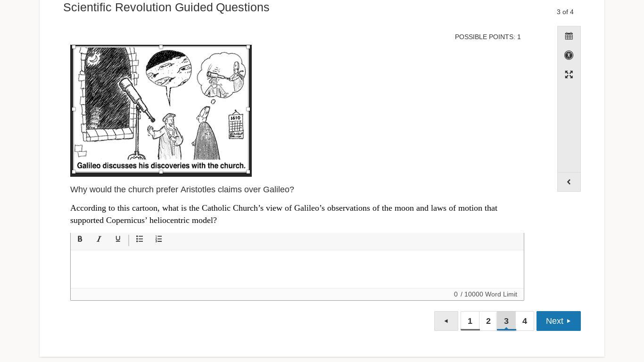Jump to question 2
The image size is (644, 362).
[488, 321]
